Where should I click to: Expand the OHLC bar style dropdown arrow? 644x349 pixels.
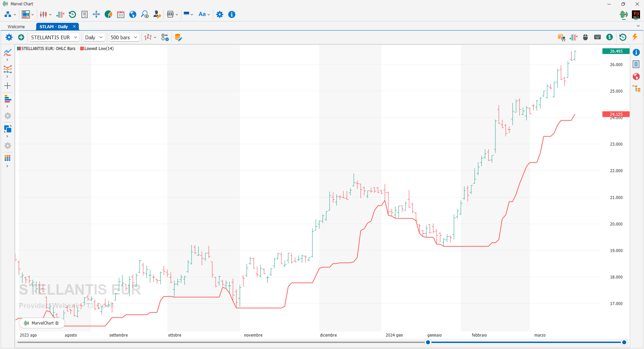[x=155, y=38]
